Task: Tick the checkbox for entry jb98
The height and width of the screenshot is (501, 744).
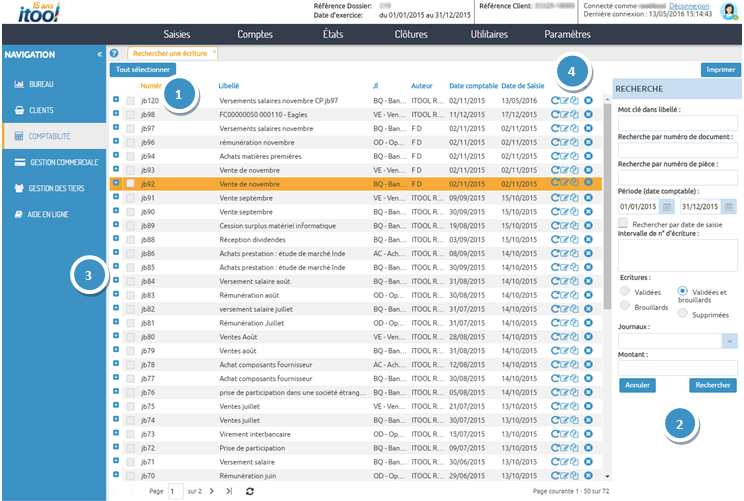Action: coord(130,114)
